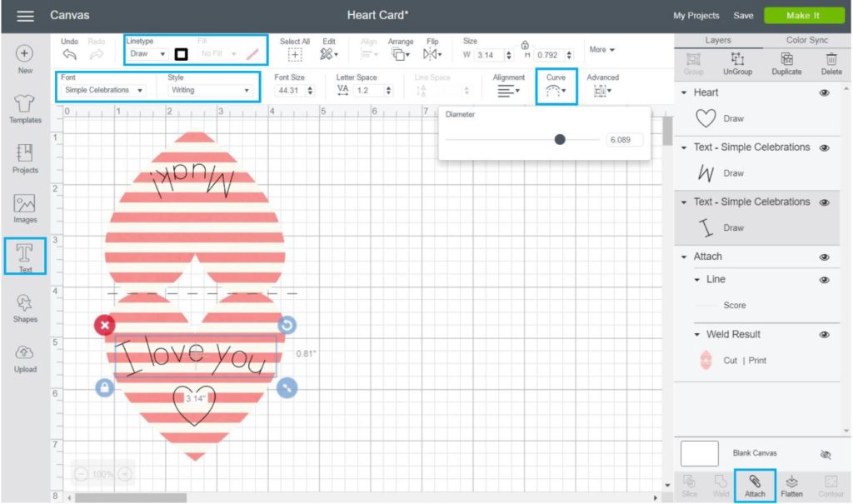Collapse the Attach layer group

(x=684, y=257)
